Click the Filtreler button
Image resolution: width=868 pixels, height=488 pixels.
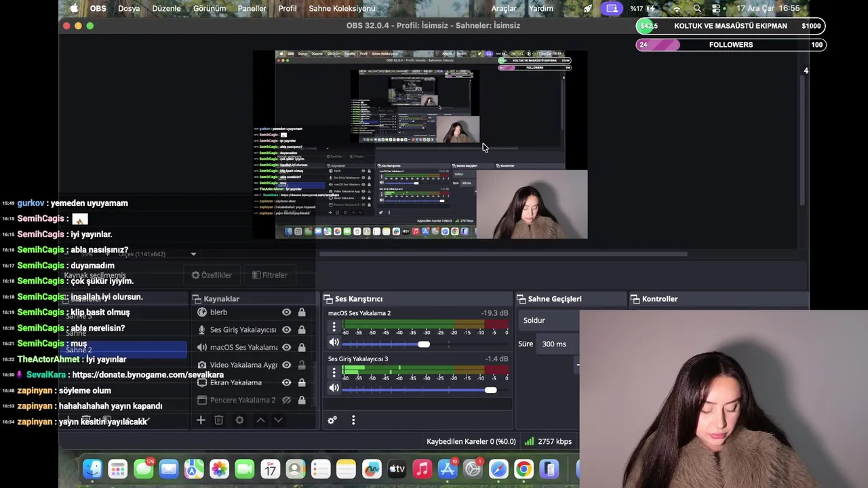click(270, 275)
